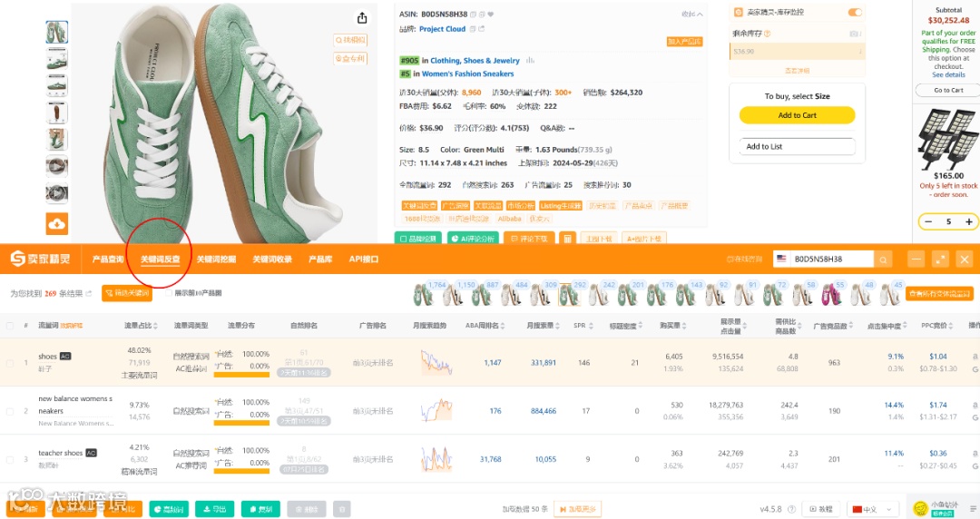
Task: Sort by the PPC竞价 column arrows
Action: tap(951, 326)
